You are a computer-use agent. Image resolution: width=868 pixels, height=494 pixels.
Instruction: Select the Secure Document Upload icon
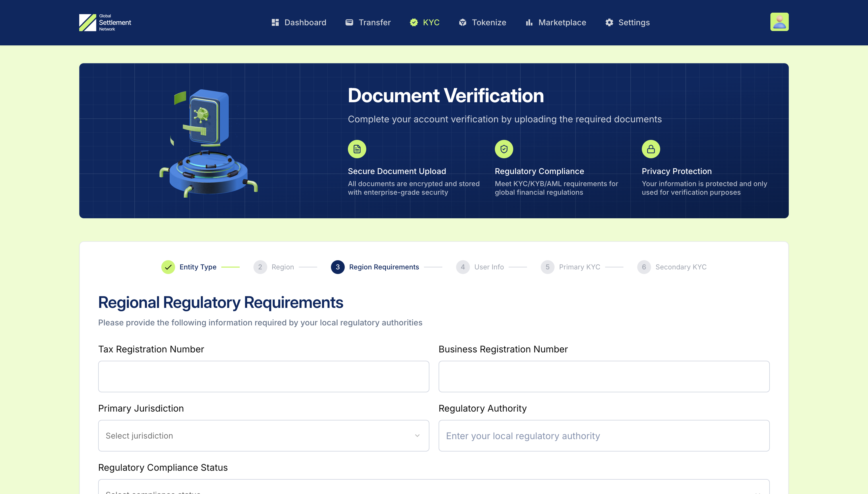click(x=357, y=148)
